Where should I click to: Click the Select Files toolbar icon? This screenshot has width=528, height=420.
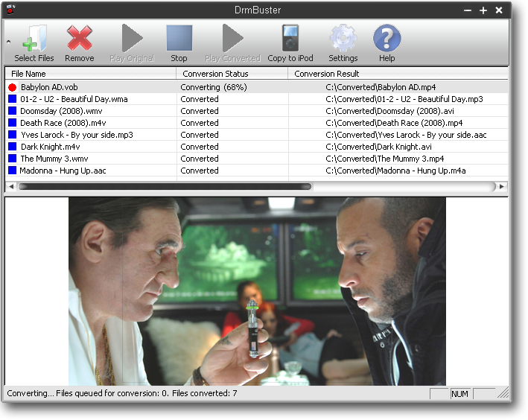point(34,38)
